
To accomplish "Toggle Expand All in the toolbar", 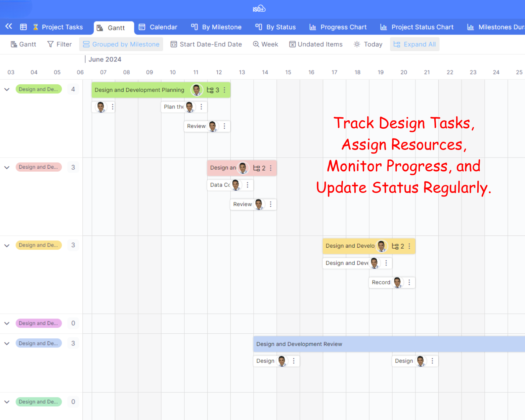I will (x=414, y=44).
